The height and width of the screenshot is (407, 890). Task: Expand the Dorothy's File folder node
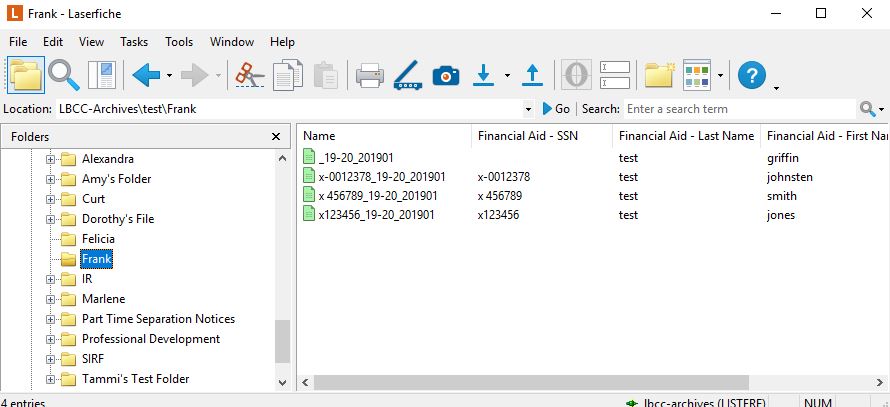50,219
